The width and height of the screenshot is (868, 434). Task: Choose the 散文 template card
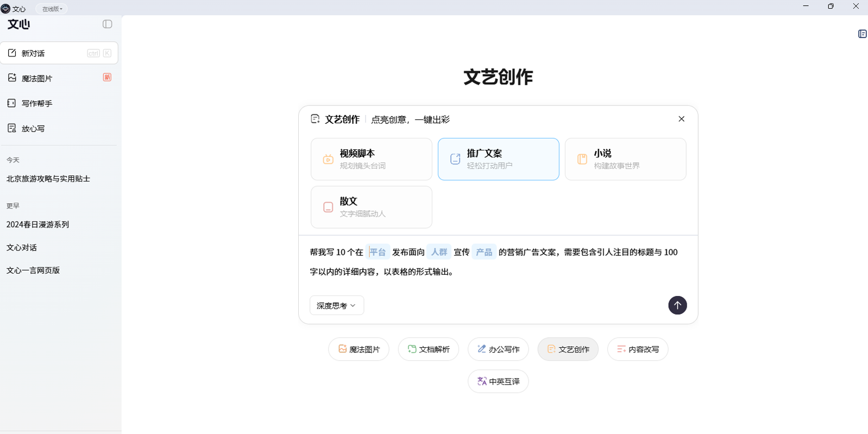(x=371, y=207)
